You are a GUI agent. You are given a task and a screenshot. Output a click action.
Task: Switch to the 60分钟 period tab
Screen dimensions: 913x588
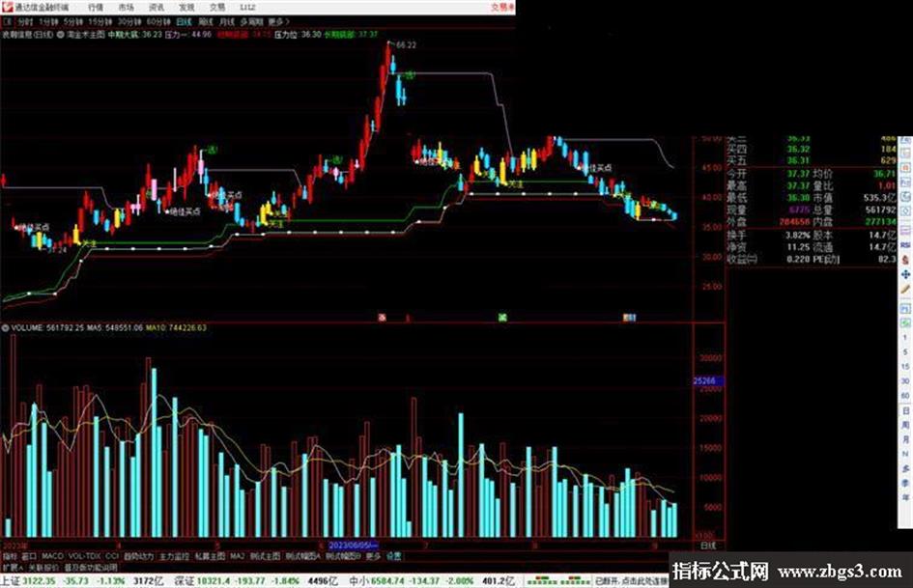point(157,22)
